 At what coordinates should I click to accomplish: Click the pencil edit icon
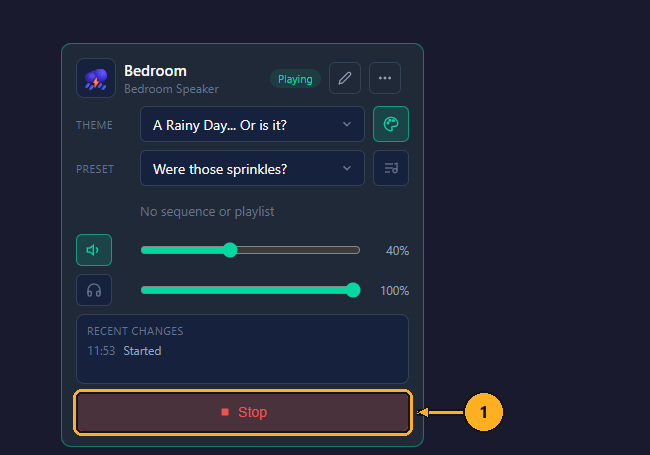pyautogui.click(x=345, y=78)
